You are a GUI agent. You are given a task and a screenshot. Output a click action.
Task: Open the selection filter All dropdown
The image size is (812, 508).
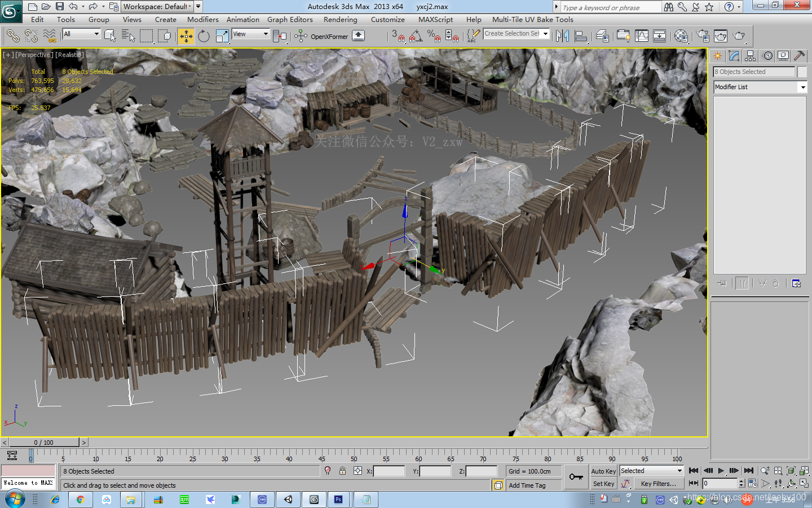pos(81,34)
